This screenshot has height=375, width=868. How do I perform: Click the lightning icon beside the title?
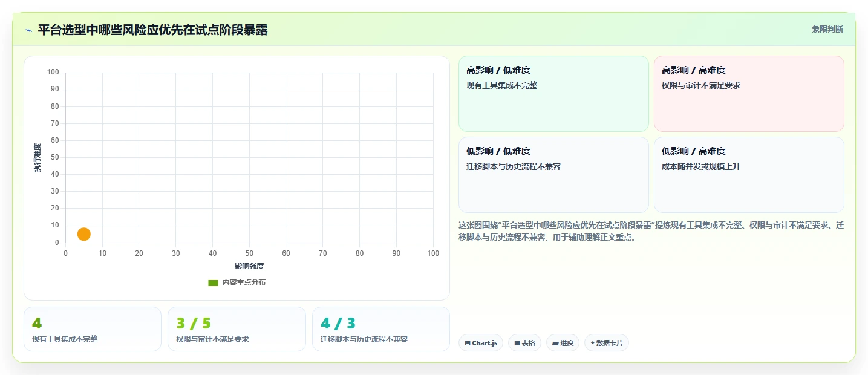pyautogui.click(x=29, y=30)
